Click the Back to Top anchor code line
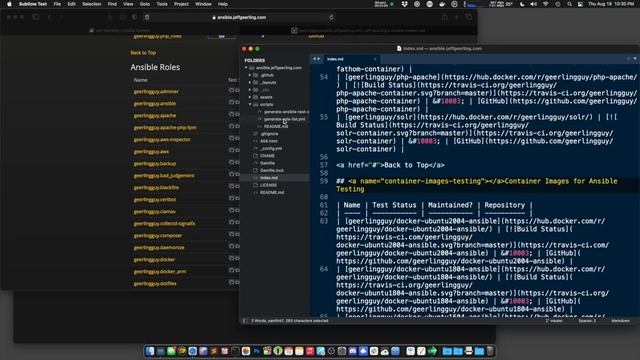 tap(390, 165)
